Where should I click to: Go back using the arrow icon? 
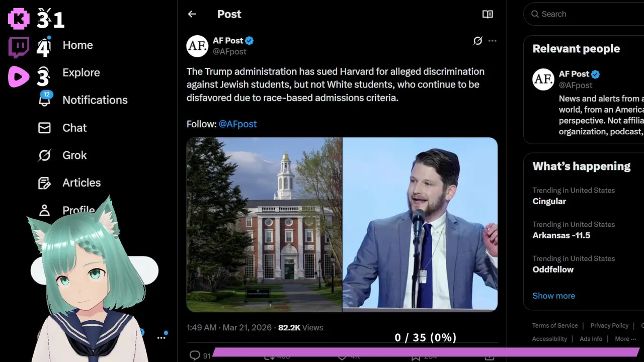point(192,14)
